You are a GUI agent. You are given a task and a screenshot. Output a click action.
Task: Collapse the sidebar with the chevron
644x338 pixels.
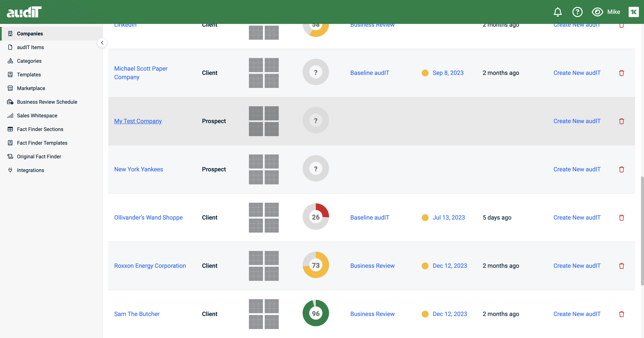(x=102, y=43)
